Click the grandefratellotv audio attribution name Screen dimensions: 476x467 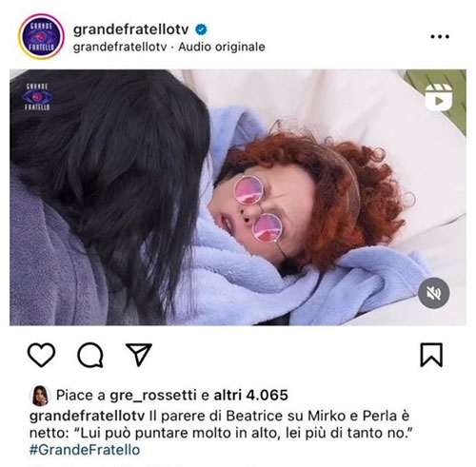[x=120, y=47]
